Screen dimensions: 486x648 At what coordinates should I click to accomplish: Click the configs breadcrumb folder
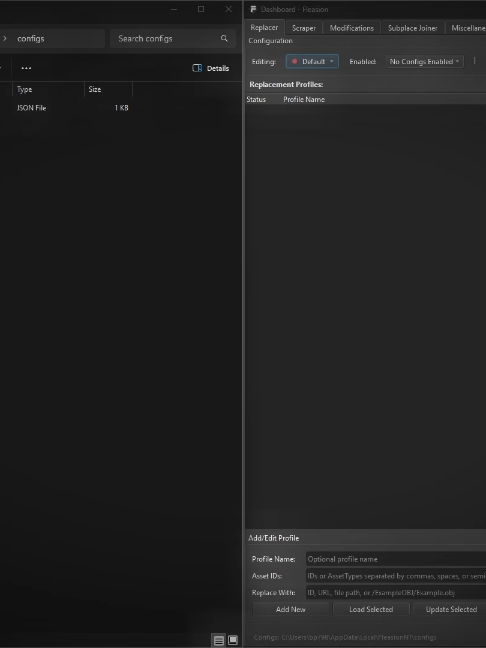[x=31, y=38]
